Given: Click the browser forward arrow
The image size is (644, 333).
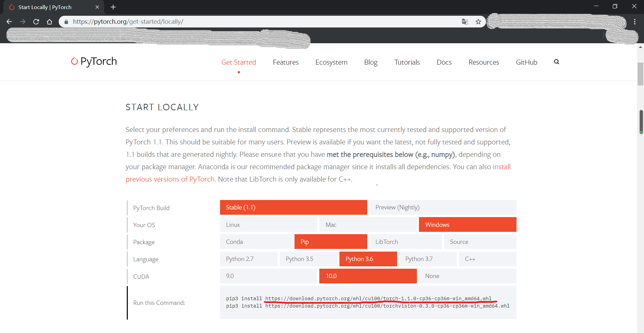Looking at the screenshot, I should click(x=22, y=22).
